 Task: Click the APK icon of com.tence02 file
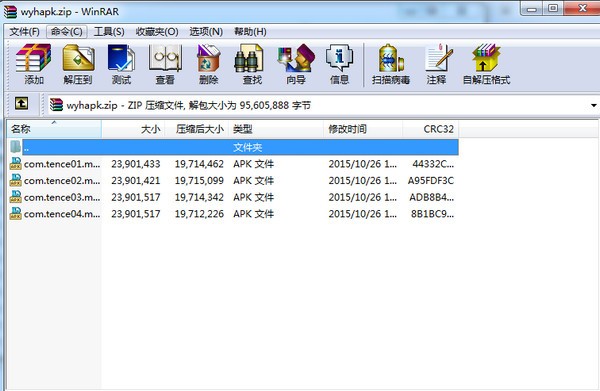(16, 180)
